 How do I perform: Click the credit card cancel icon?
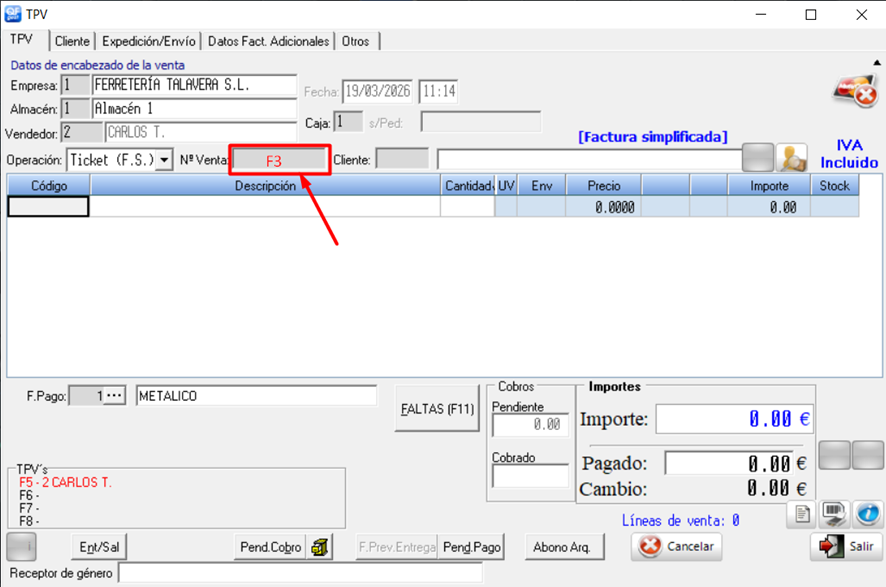pyautogui.click(x=856, y=91)
